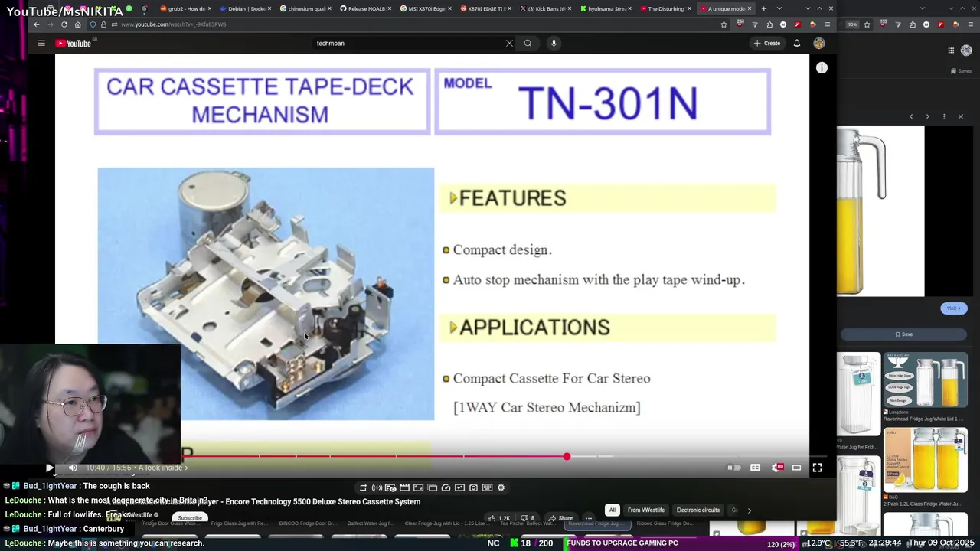Advance the filter chips with right chevron

click(749, 510)
